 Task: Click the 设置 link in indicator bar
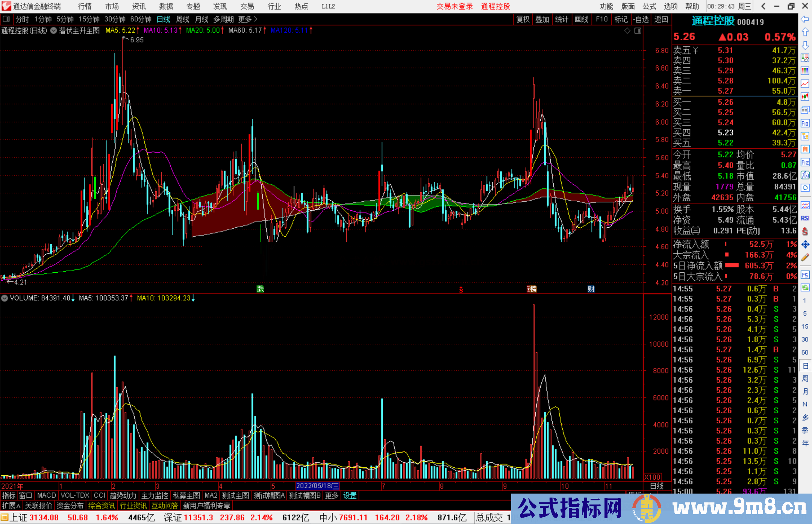point(350,495)
